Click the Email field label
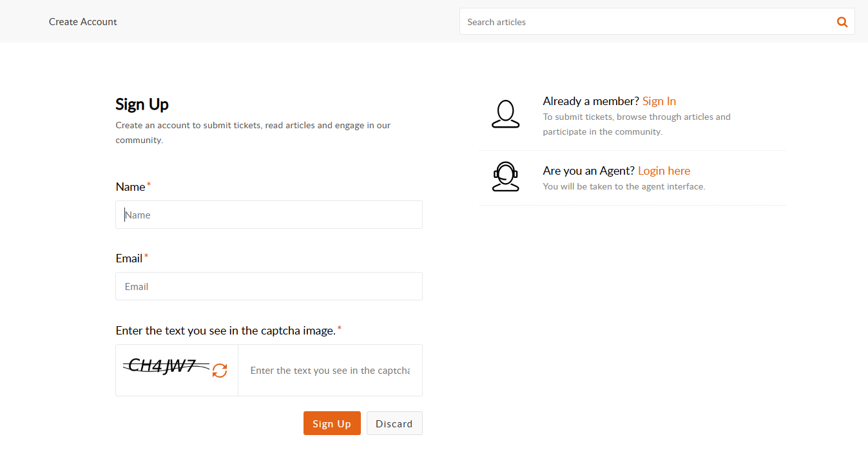Image resolution: width=868 pixels, height=466 pixels. [129, 258]
